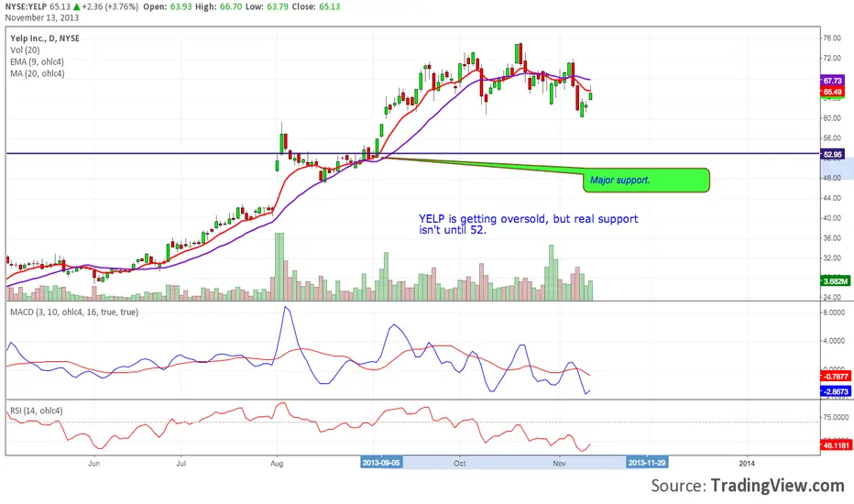The image size is (854, 504).
Task: Click the 24.00 price axis label
Action: pos(832,298)
